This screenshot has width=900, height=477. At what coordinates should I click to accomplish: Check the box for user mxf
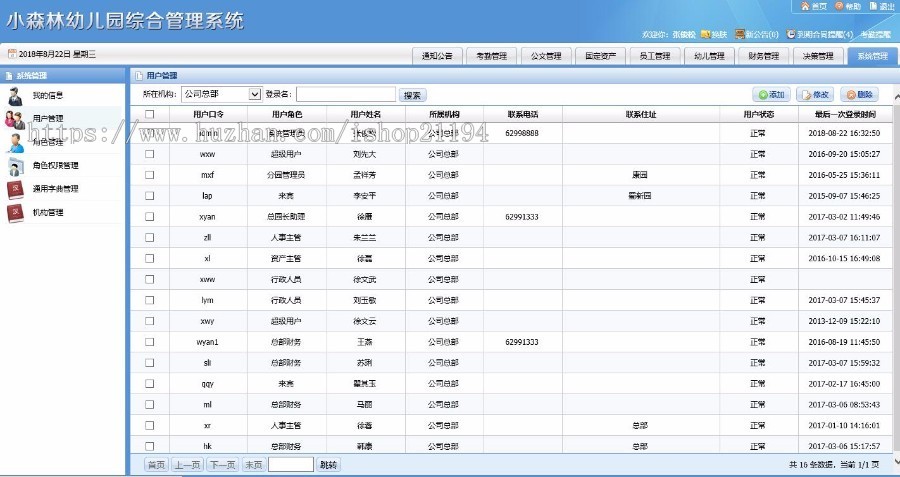coord(149,175)
